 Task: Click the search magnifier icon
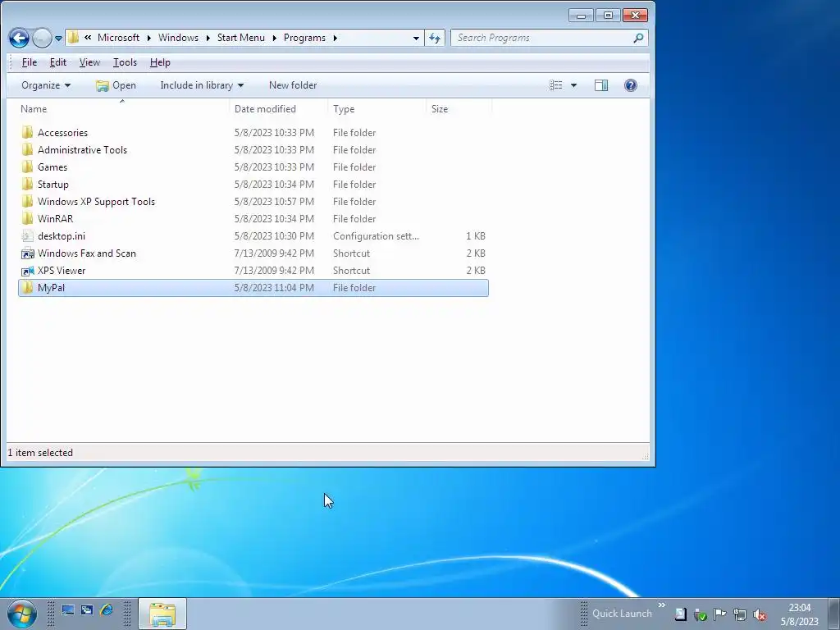point(638,38)
